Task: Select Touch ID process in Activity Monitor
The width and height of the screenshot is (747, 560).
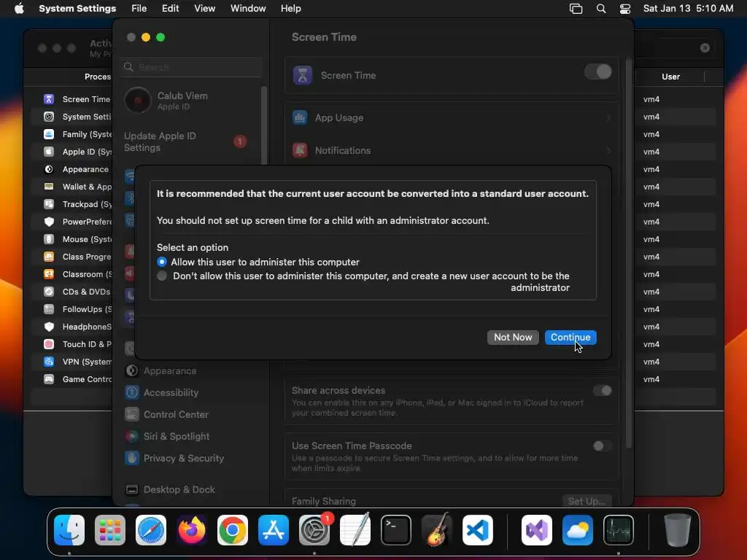Action: click(76, 344)
